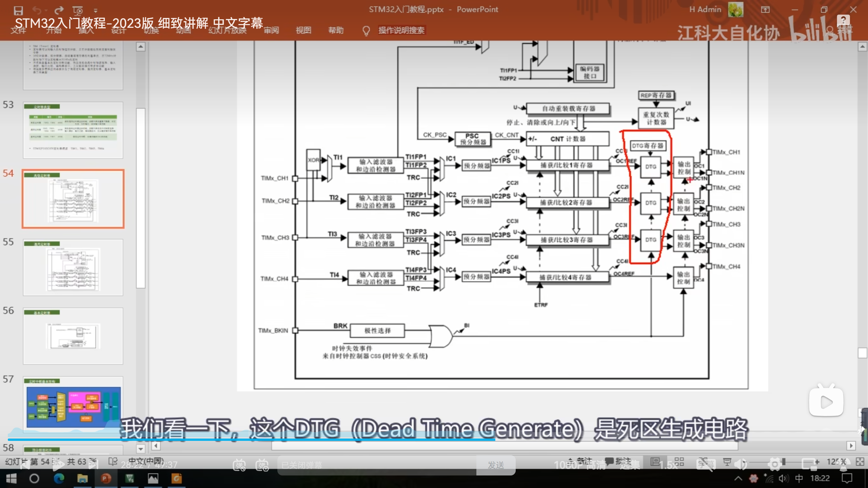Click the Save icon in title bar
The image size is (868, 488).
tap(18, 11)
